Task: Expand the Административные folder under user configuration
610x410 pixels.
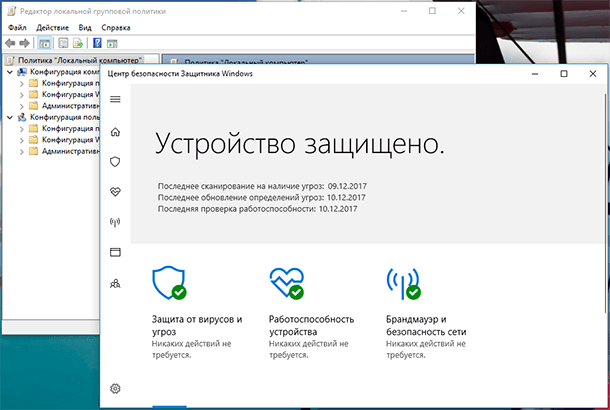Action: click(22, 152)
